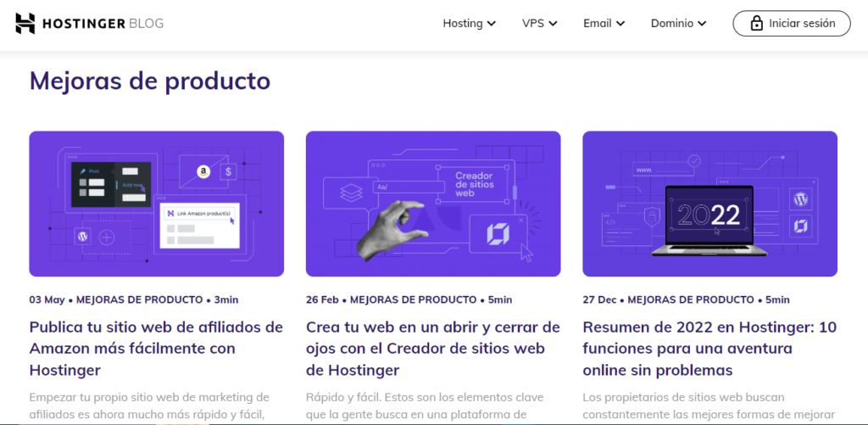
Task: Expand the VPS dropdown chevron
Action: pos(553,24)
